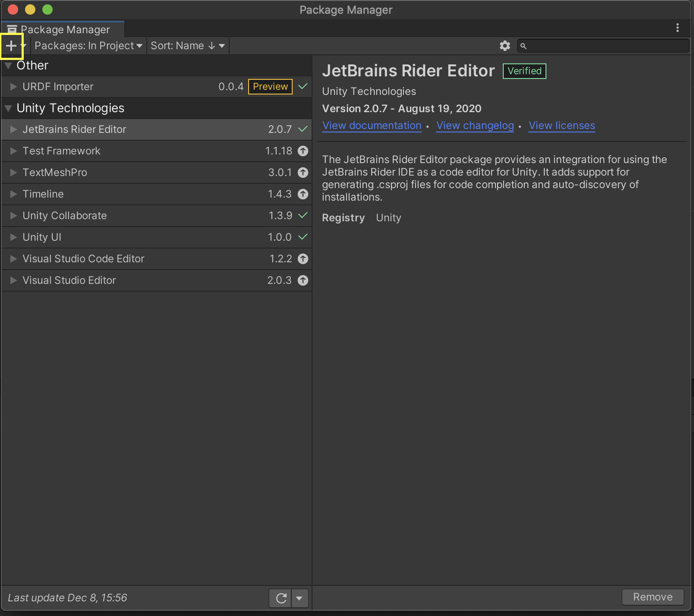Open the Sort: Name dropdown
This screenshot has height=616, width=694.
tap(188, 46)
